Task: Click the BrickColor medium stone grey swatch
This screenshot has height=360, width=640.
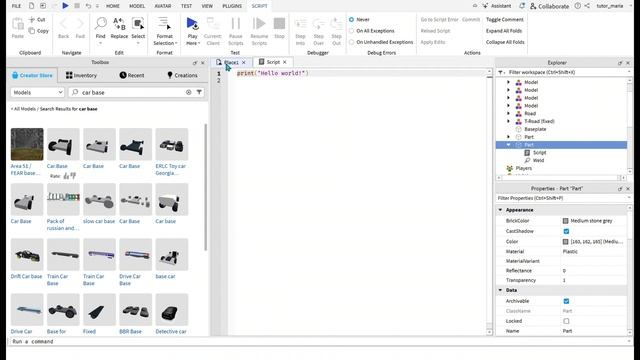Action: (x=565, y=221)
